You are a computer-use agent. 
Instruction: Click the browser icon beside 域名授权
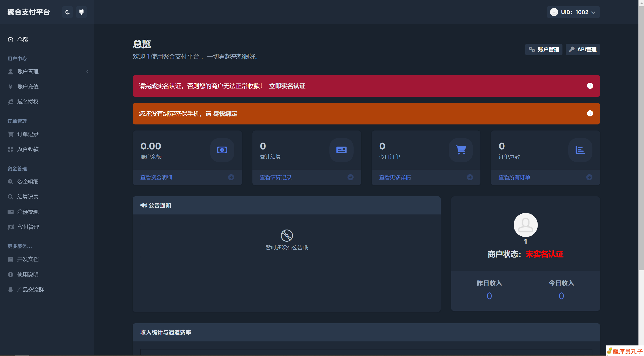[x=11, y=102]
